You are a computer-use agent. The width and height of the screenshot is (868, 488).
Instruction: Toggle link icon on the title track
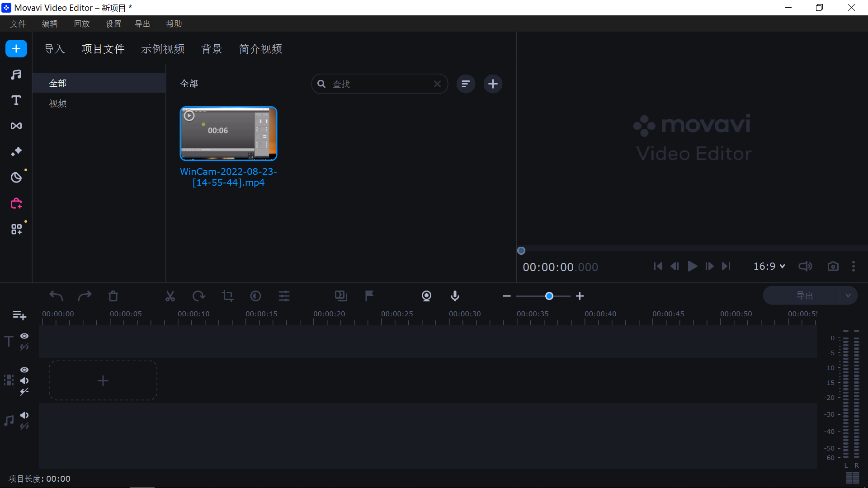[x=24, y=347]
